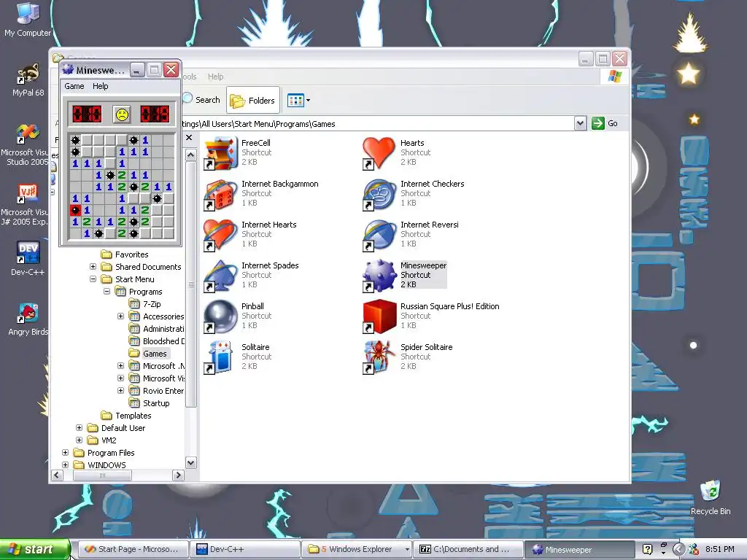
Task: Click the Start button
Action: point(35,550)
